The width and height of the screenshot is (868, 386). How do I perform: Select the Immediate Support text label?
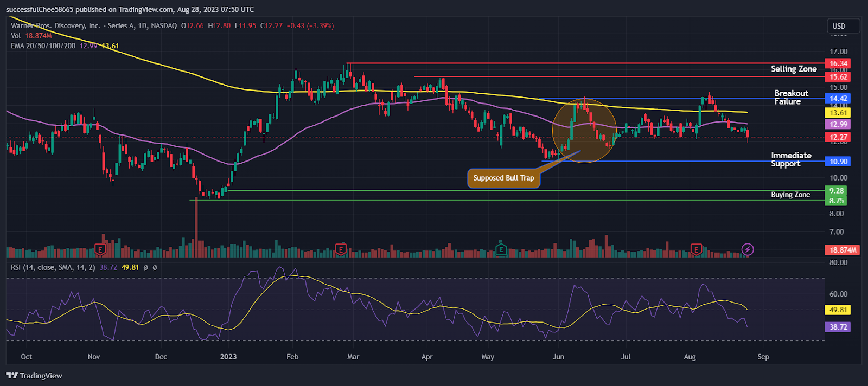pos(791,159)
